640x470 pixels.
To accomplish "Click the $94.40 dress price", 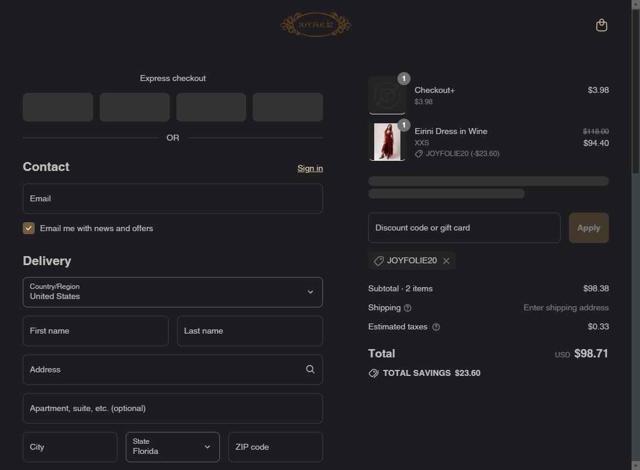I will coord(596,143).
